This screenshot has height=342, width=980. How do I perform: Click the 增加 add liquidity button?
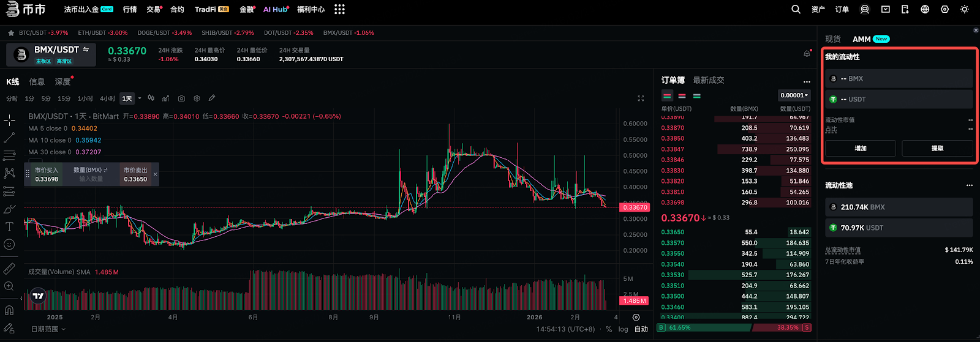pyautogui.click(x=860, y=149)
